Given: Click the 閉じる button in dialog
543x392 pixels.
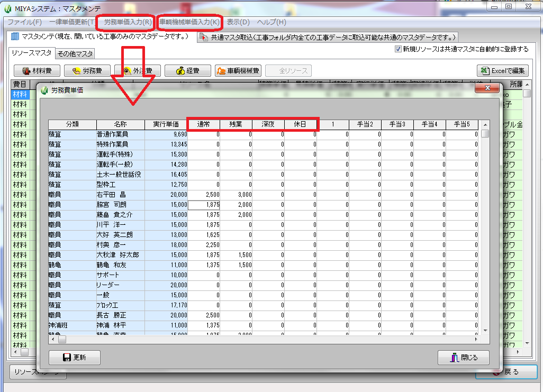Looking at the screenshot, I should coord(464,358).
